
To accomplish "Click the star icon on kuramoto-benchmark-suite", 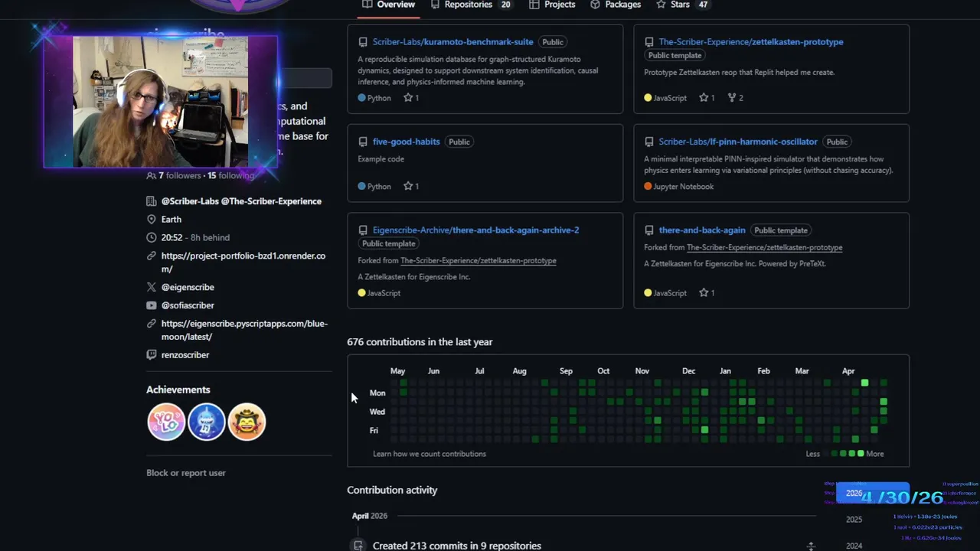I will pos(408,98).
